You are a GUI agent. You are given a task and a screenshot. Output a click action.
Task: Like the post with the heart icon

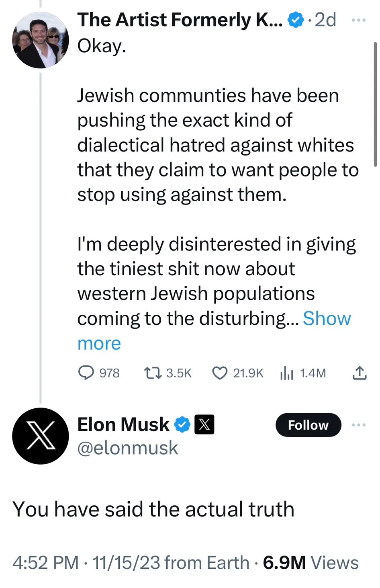pyautogui.click(x=220, y=373)
